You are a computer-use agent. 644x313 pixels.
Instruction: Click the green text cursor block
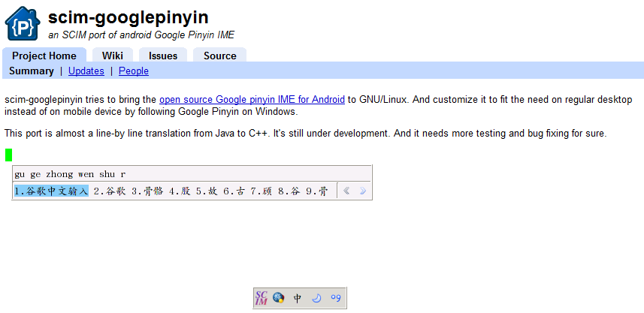(x=8, y=155)
